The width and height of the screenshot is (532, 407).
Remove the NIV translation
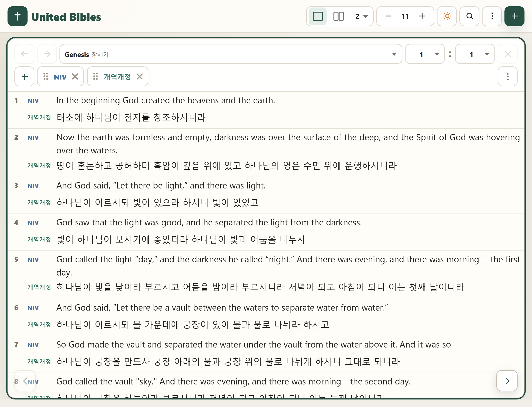coord(75,77)
